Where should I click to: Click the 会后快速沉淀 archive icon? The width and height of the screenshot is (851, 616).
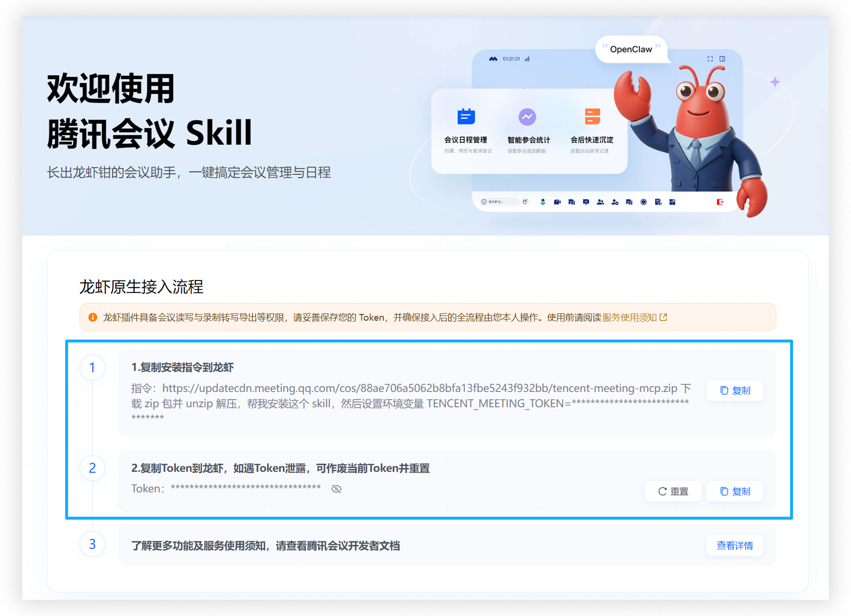tap(592, 117)
